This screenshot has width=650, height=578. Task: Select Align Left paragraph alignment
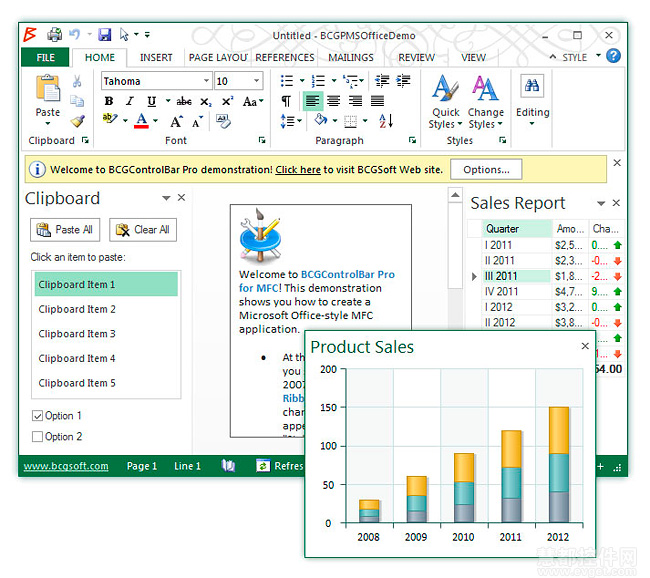(x=313, y=101)
